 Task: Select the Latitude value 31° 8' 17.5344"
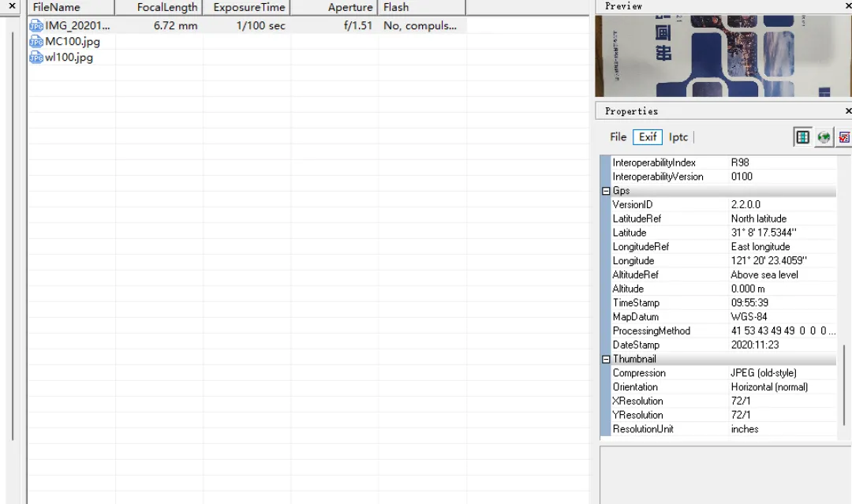point(764,233)
